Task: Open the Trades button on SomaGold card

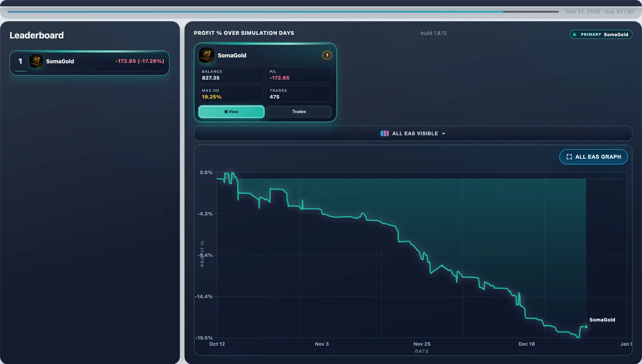Action: 299,112
